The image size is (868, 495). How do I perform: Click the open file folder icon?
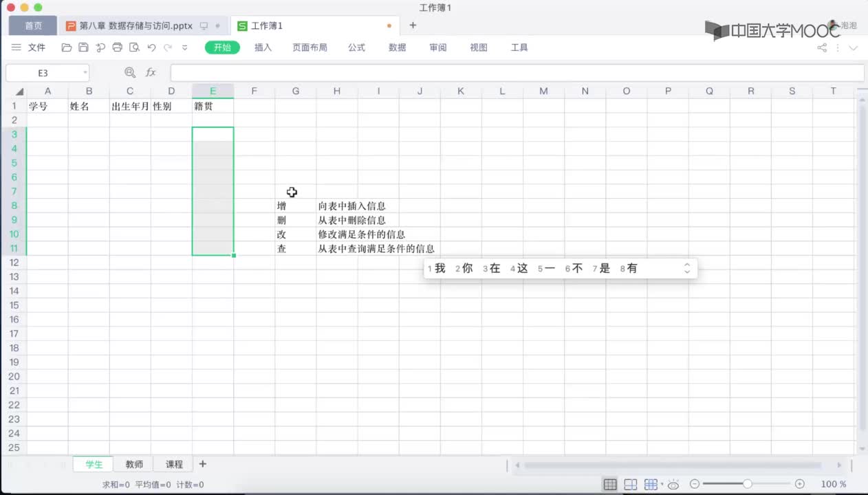coord(67,47)
